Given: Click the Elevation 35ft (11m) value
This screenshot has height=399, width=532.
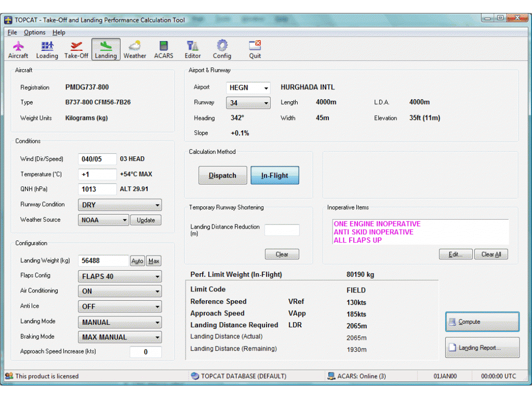Looking at the screenshot, I should pos(424,118).
